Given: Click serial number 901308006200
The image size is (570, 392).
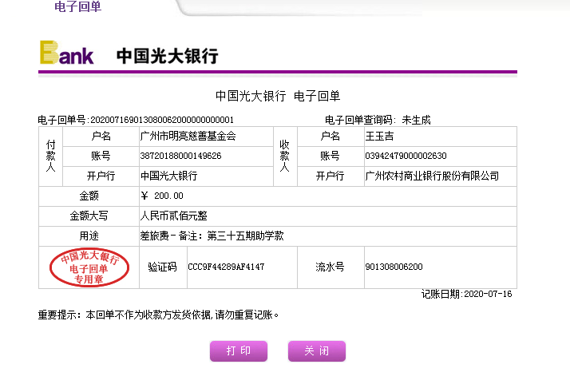Looking at the screenshot, I should pos(394,267).
